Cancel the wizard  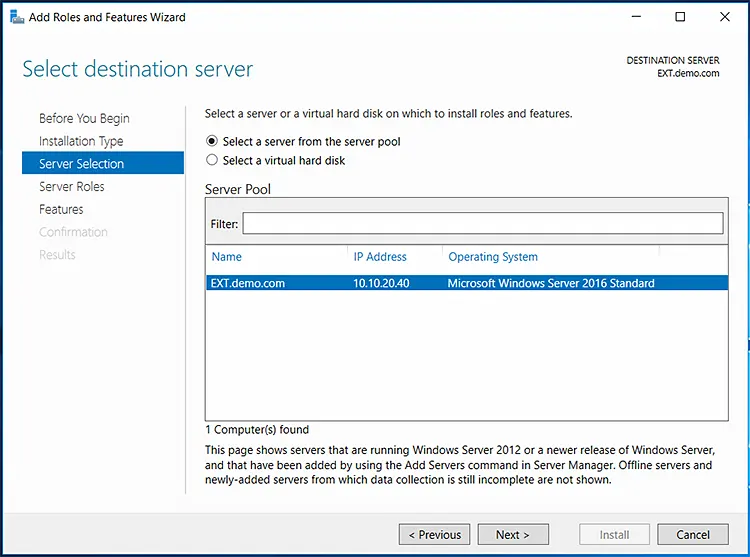(693, 534)
